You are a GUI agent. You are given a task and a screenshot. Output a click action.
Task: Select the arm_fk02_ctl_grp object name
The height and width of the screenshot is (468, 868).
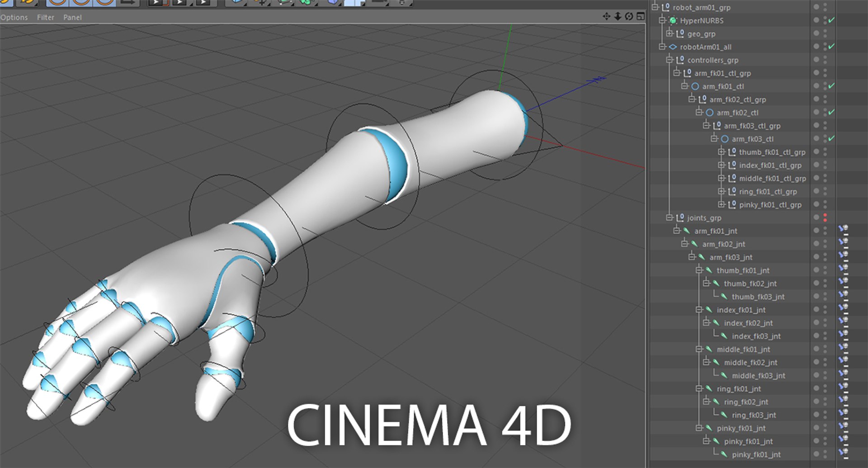click(737, 99)
